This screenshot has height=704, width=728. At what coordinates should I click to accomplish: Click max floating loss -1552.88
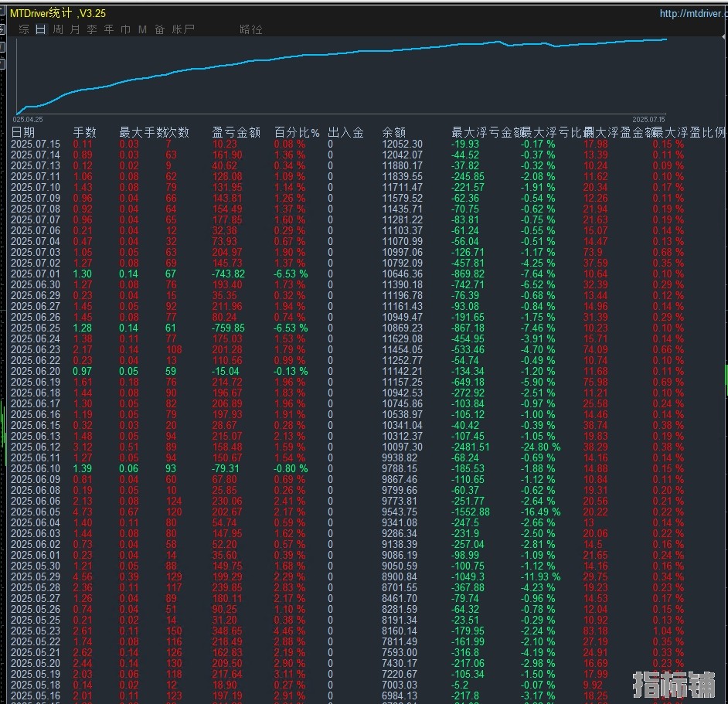[x=471, y=512]
